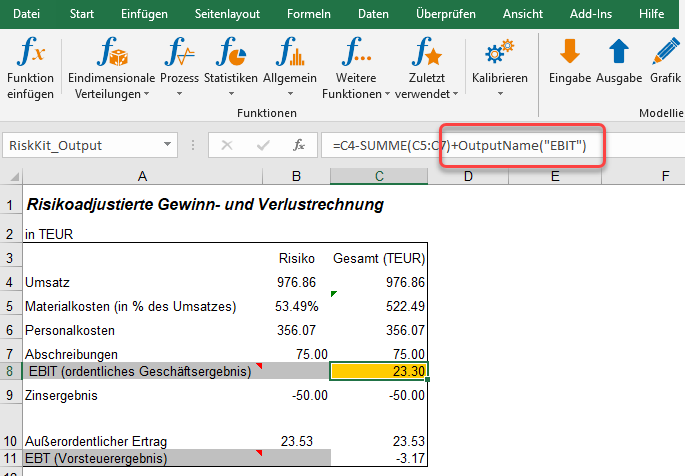This screenshot has height=476, width=685.
Task: Cancel formula entry with X icon
Action: (227, 145)
